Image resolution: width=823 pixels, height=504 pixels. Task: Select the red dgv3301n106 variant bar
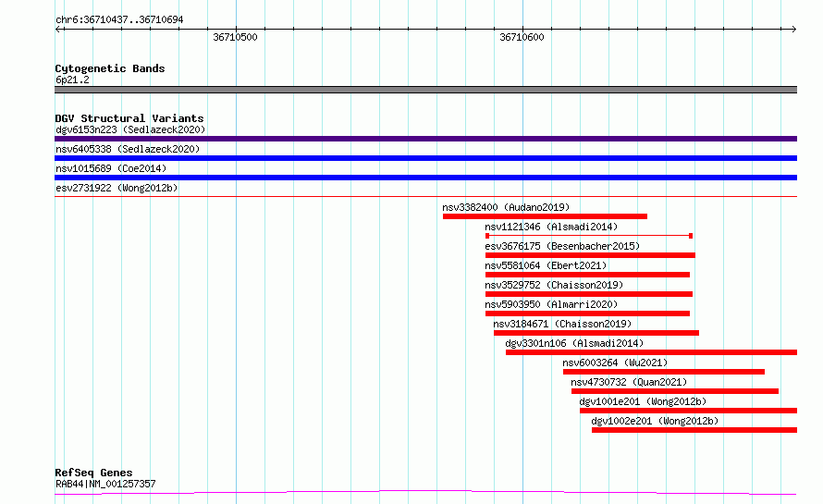651,352
